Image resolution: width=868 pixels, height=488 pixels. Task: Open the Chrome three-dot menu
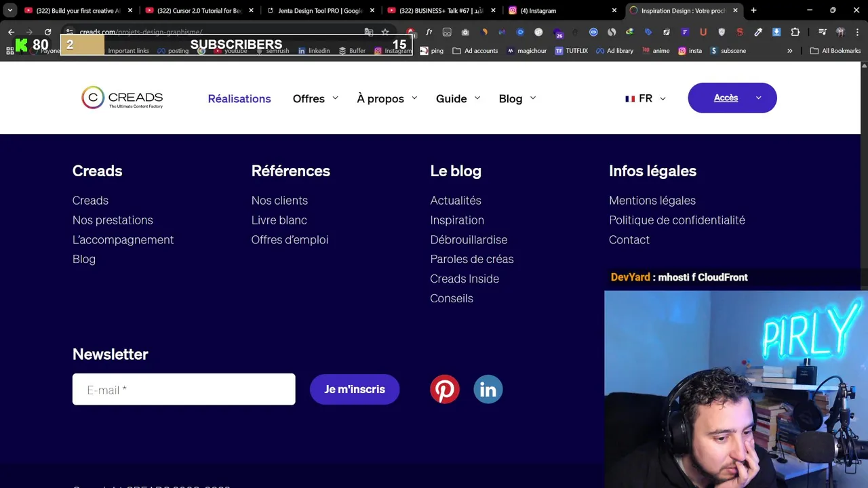pyautogui.click(x=857, y=32)
